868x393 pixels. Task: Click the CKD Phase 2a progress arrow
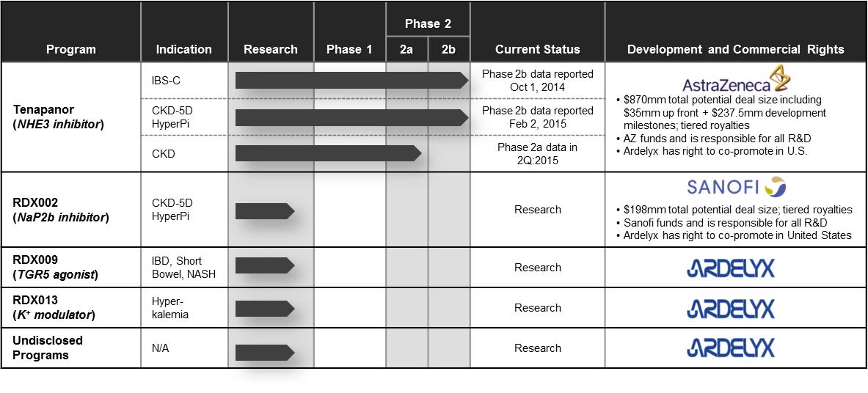[327, 153]
